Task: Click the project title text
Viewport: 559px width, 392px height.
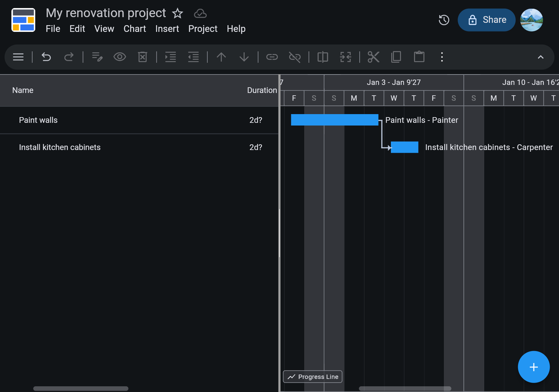Action: point(106,13)
